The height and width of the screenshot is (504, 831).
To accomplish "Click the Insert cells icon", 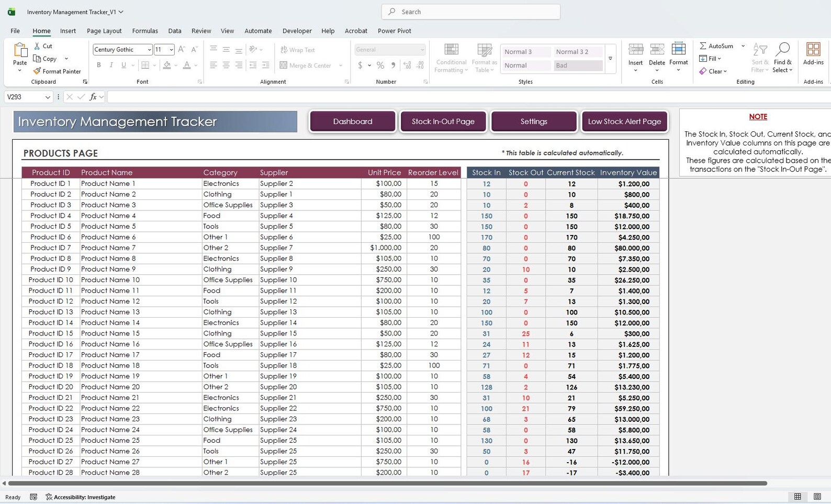I will (636, 50).
